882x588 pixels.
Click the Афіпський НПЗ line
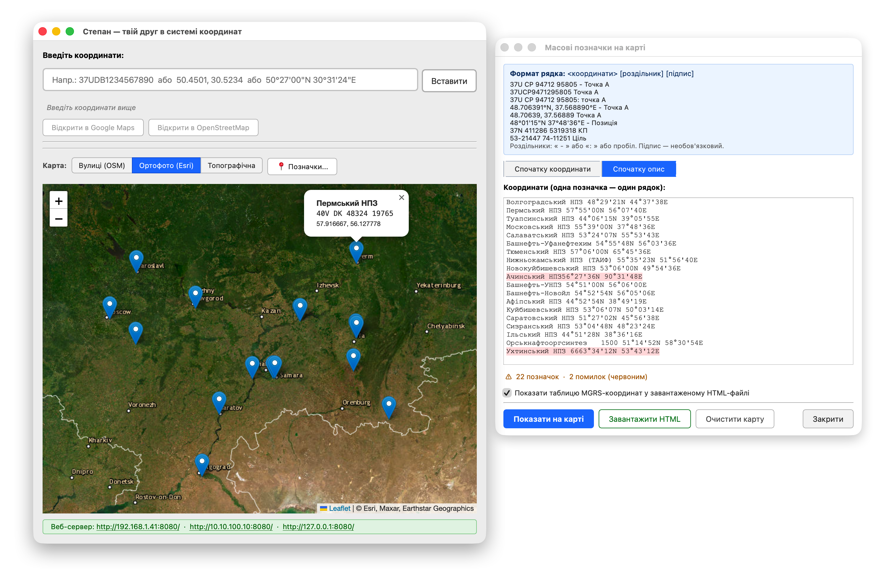tap(576, 301)
